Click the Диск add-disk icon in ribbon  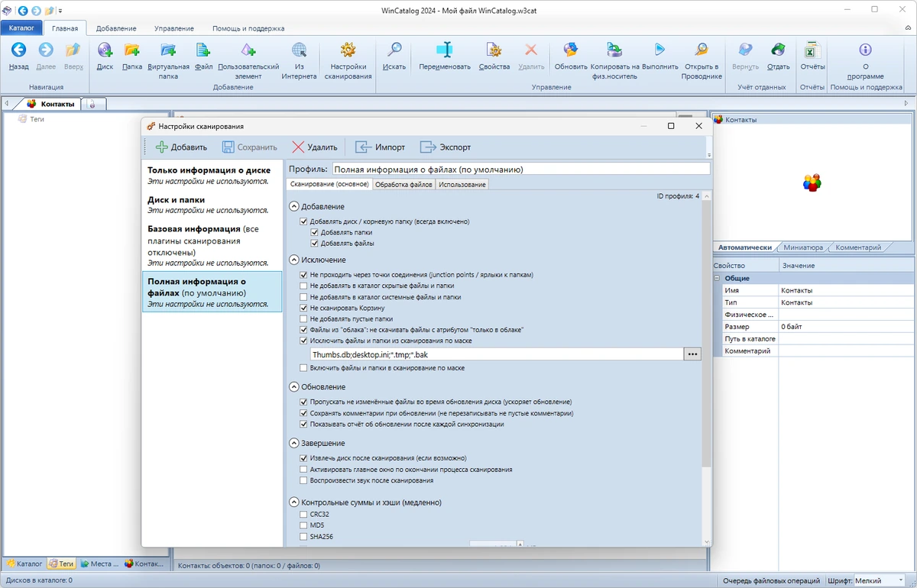(105, 50)
